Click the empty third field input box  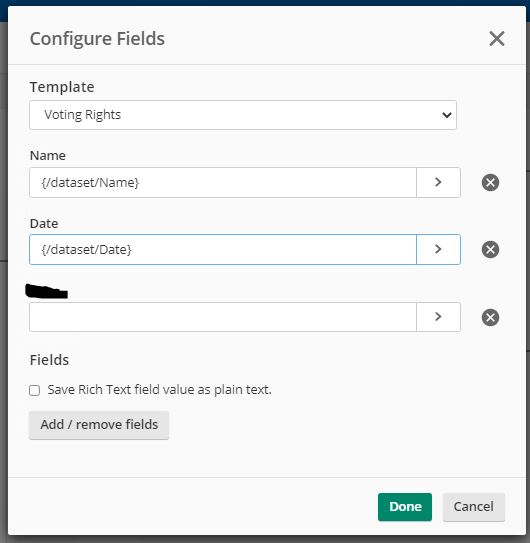[x=223, y=317]
